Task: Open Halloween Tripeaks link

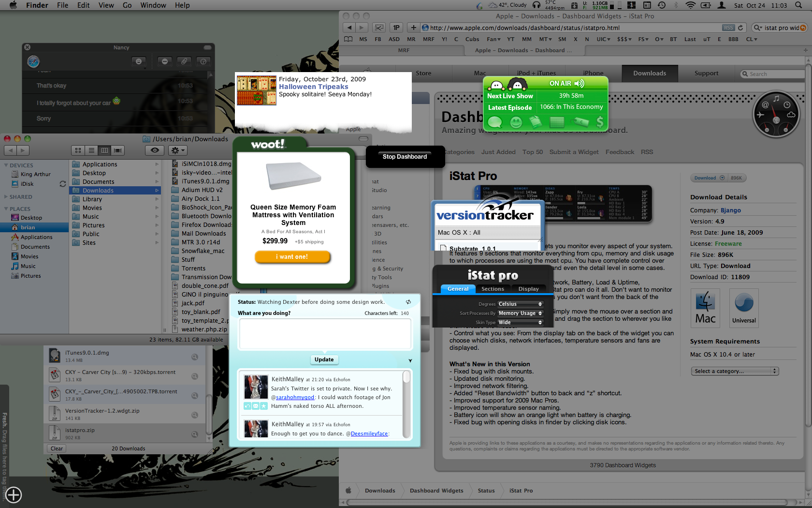Action: coord(313,87)
